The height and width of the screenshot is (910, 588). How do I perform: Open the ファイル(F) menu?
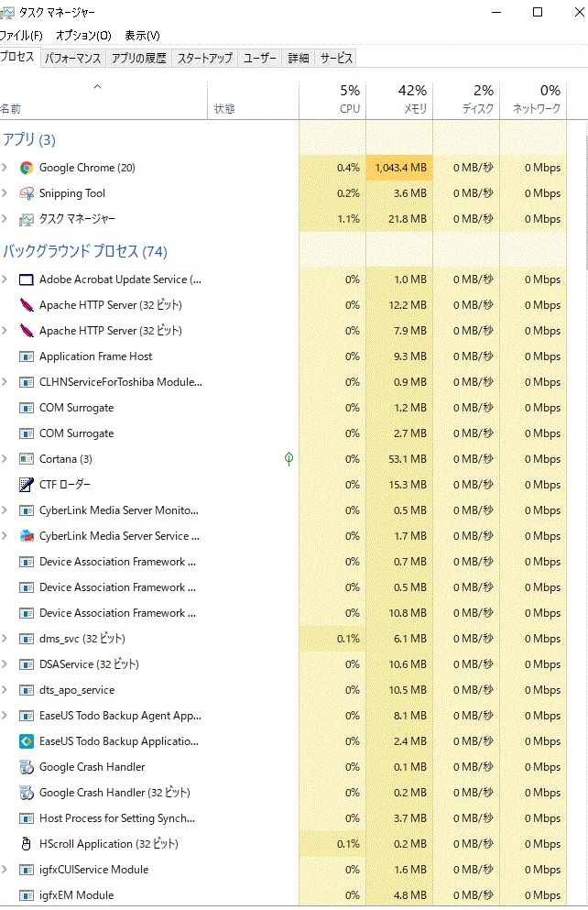[21, 36]
